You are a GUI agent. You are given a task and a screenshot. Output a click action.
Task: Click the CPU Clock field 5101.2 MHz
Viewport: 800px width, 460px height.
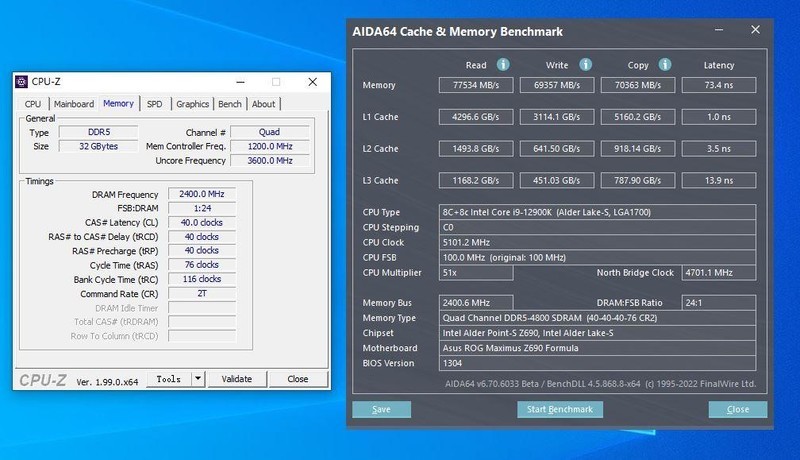point(597,242)
